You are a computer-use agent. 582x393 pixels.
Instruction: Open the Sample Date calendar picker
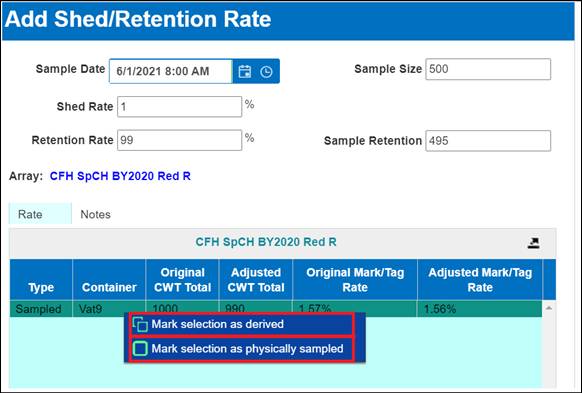click(245, 71)
